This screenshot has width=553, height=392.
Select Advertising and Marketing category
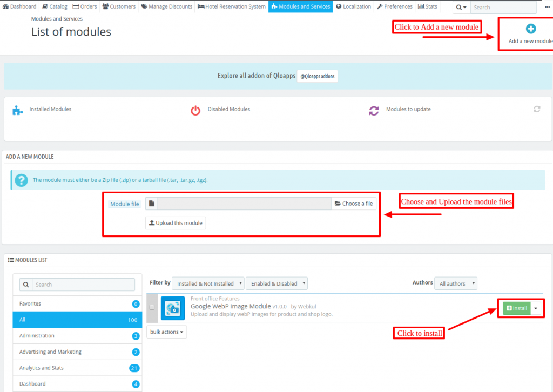(77, 352)
